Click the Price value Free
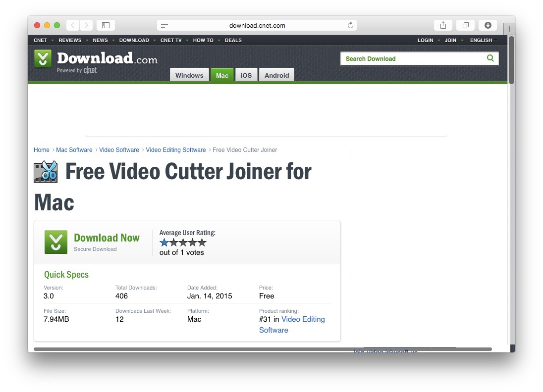Viewport: 543px width, 392px height. tap(267, 296)
